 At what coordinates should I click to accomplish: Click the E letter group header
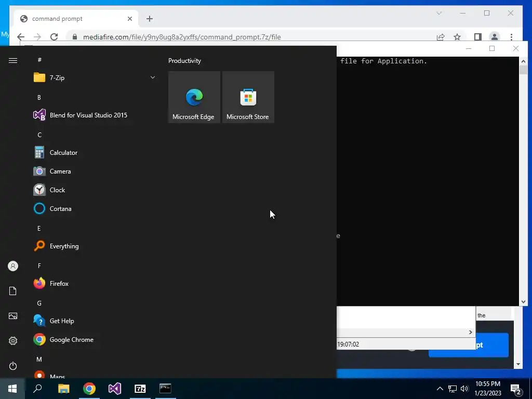point(39,229)
